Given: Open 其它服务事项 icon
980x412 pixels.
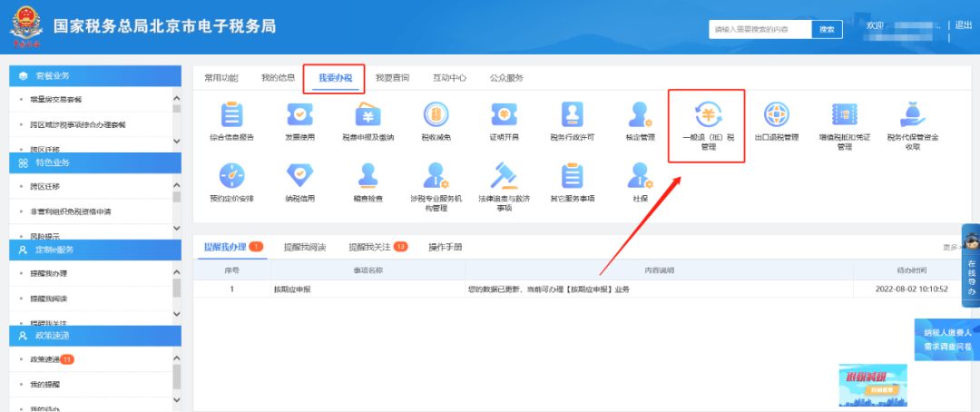Looking at the screenshot, I should pyautogui.click(x=572, y=176).
